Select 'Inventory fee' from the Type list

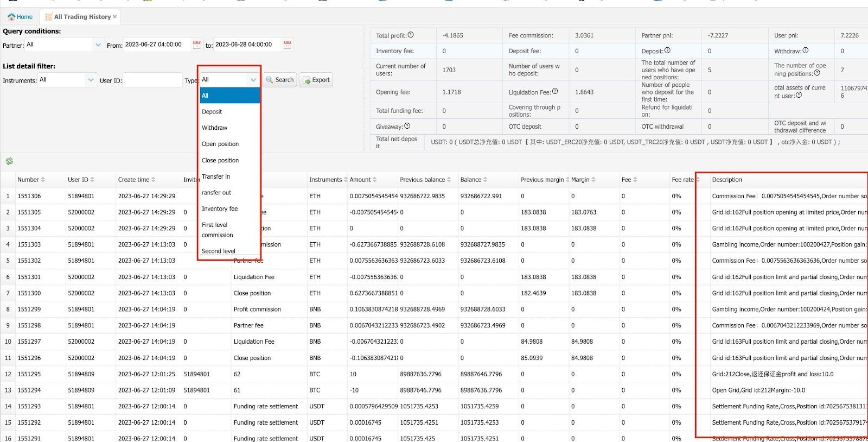click(220, 209)
